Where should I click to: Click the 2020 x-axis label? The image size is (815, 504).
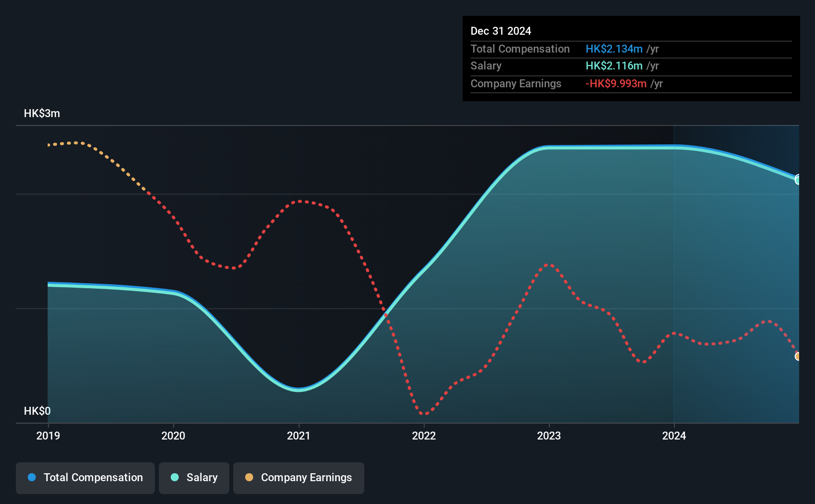(x=173, y=436)
